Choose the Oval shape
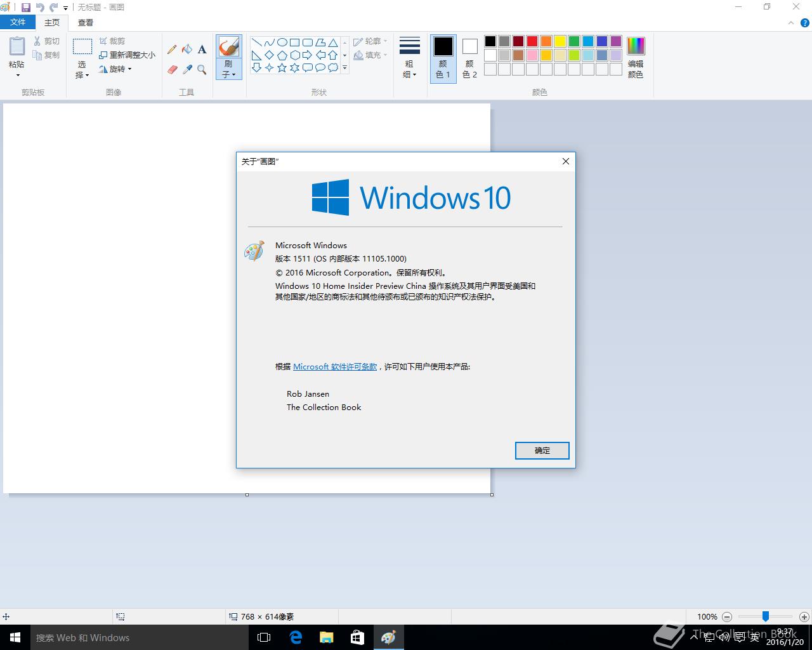Screen dimensions: 812x650 point(282,43)
